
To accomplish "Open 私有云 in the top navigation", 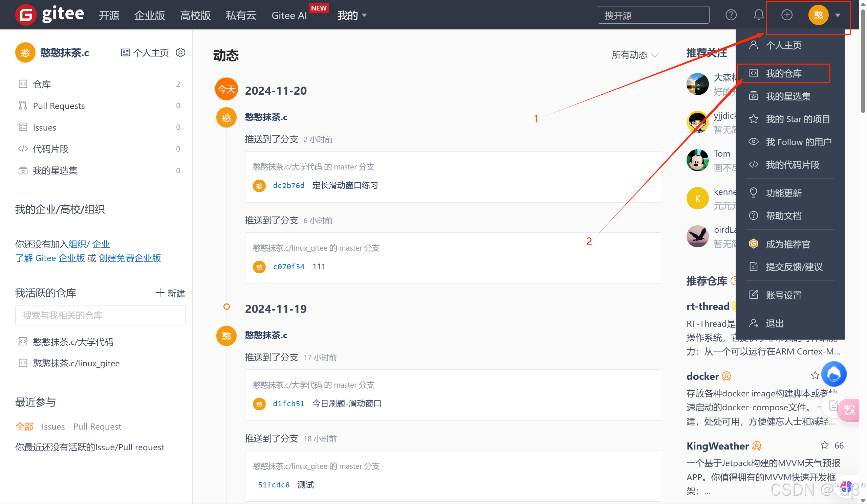I will point(241,16).
